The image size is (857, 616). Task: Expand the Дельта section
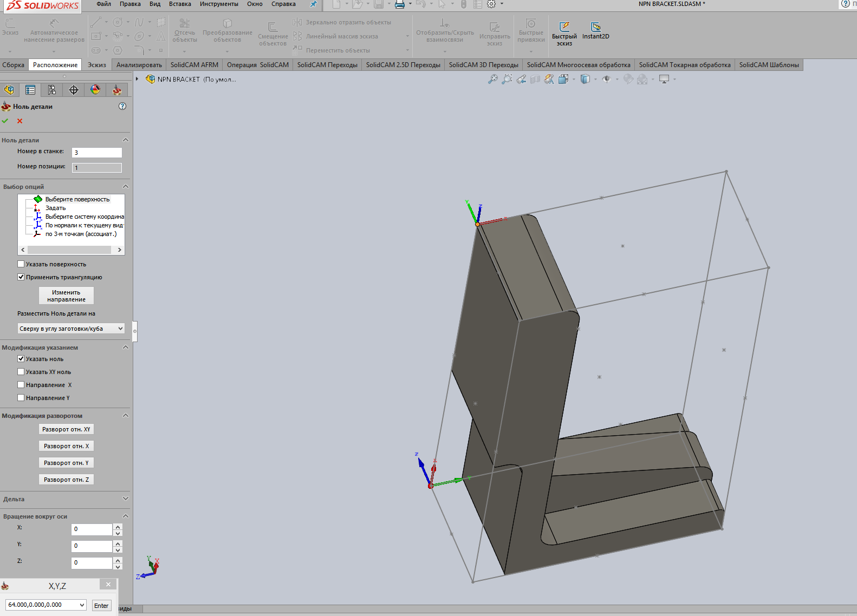126,499
